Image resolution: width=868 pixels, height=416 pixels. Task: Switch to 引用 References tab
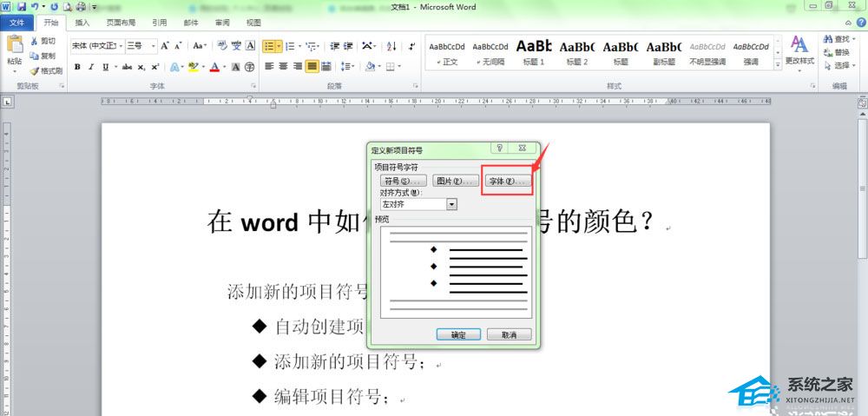tap(160, 23)
